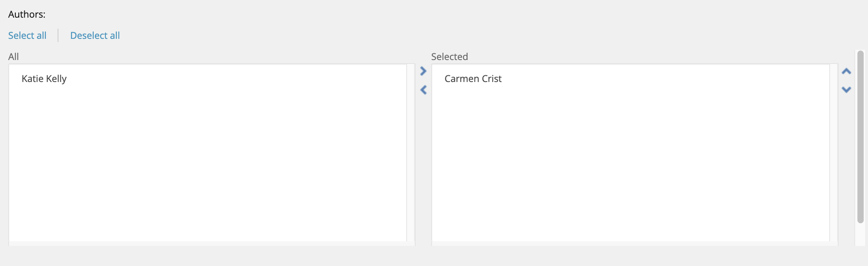868x266 pixels.
Task: Move selected author up with up chevron
Action: pyautogui.click(x=846, y=71)
